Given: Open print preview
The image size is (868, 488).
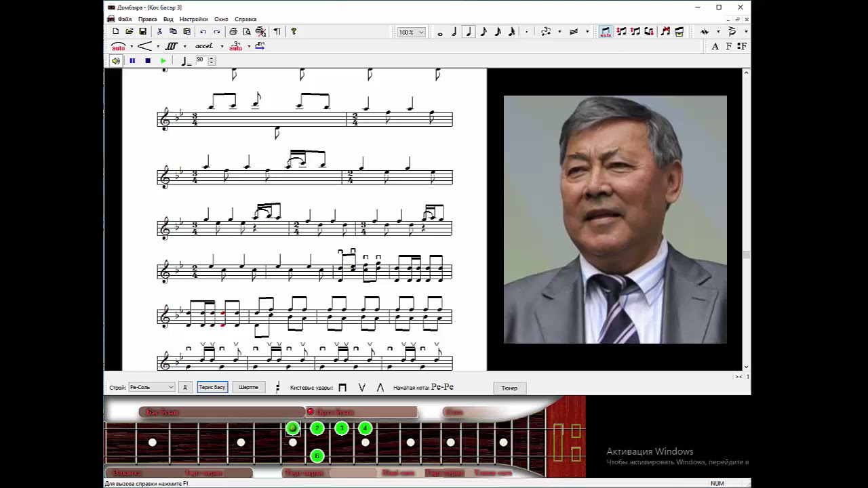Looking at the screenshot, I should pos(247,32).
